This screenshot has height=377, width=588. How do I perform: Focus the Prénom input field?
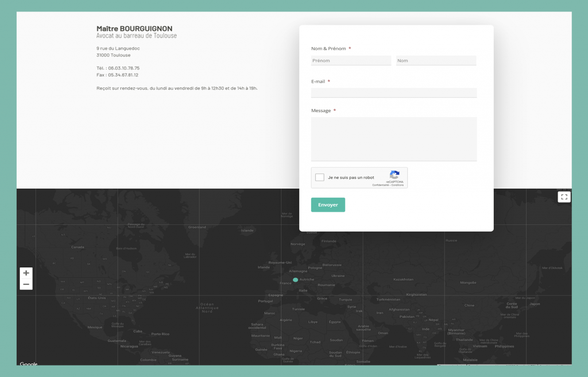[x=351, y=60]
